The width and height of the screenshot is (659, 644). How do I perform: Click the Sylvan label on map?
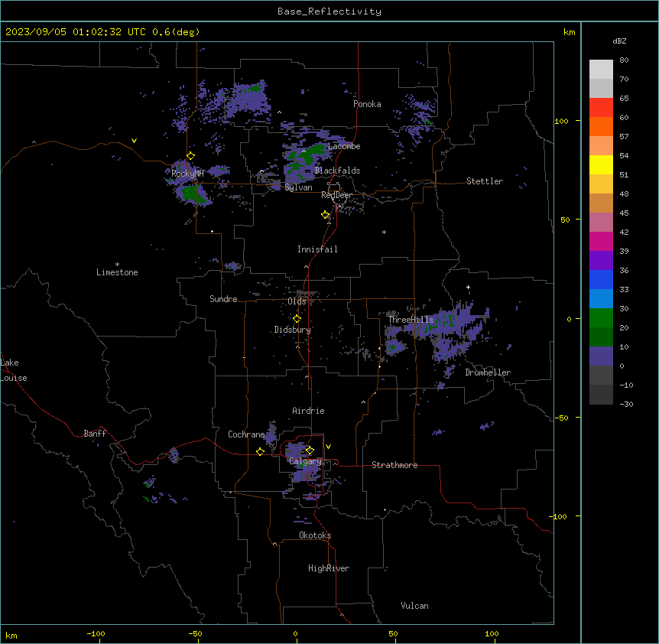pyautogui.click(x=298, y=187)
